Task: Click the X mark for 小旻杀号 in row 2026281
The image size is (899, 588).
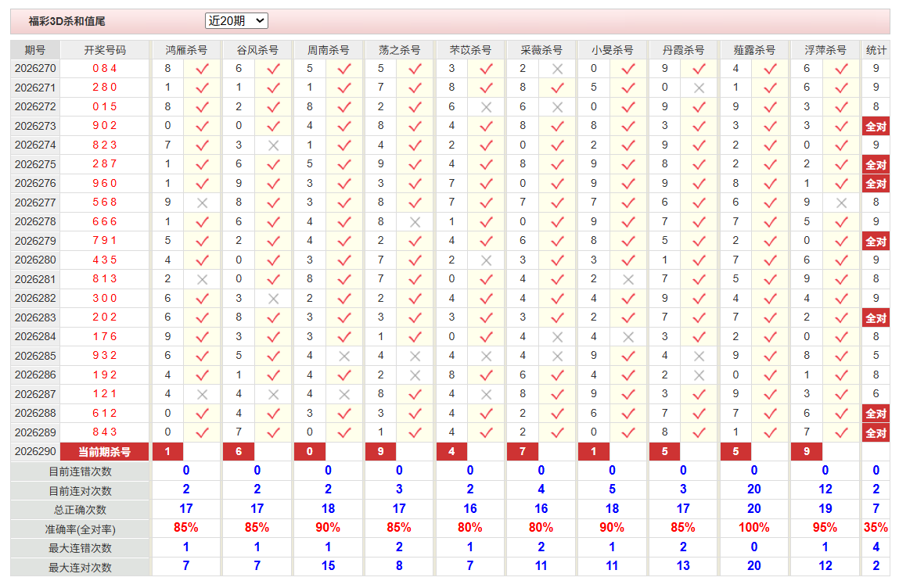Action: [x=628, y=280]
